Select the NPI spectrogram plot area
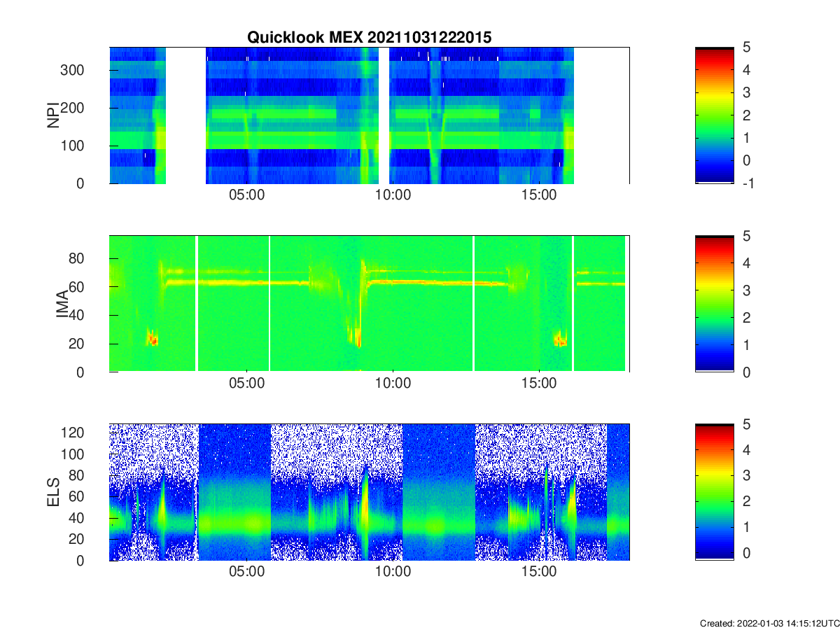The width and height of the screenshot is (840, 630). point(369,115)
